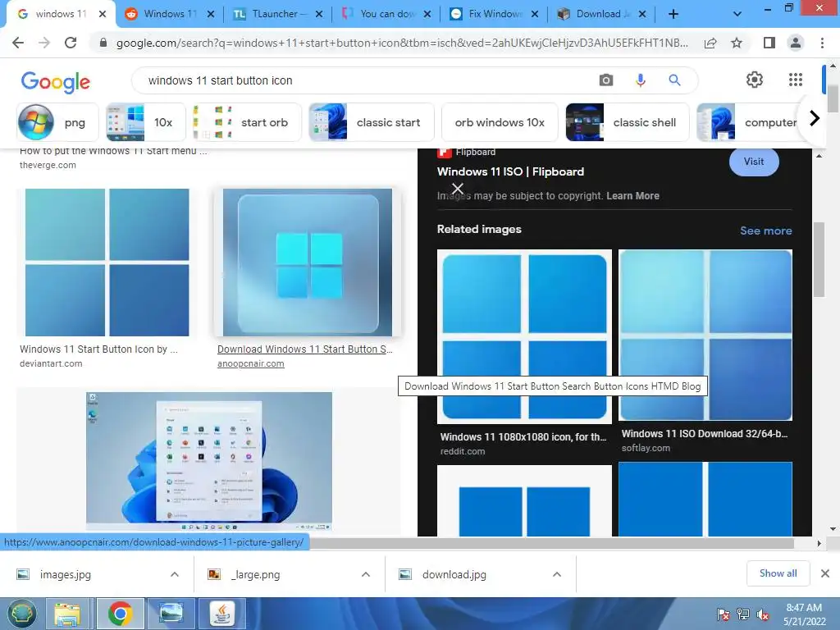This screenshot has height=630, width=840.
Task: Click the network tray icon
Action: 743,614
